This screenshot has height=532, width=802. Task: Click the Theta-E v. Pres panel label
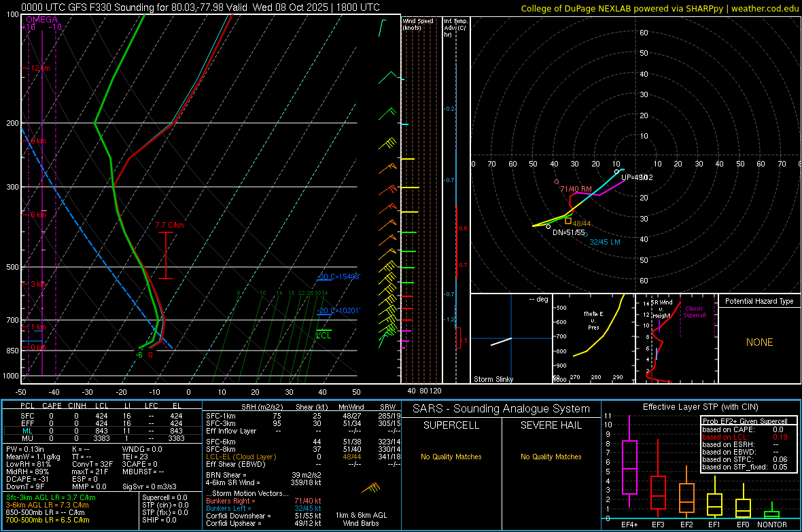pos(593,321)
